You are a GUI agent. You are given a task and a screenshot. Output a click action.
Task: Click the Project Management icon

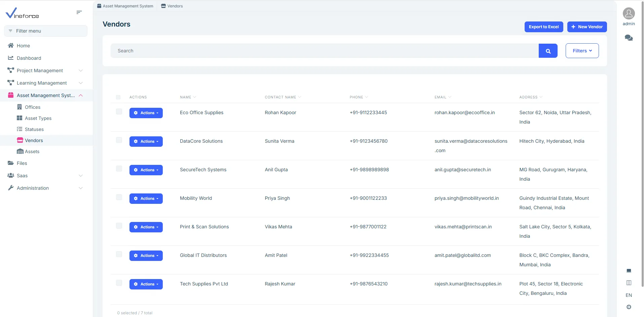coord(11,70)
